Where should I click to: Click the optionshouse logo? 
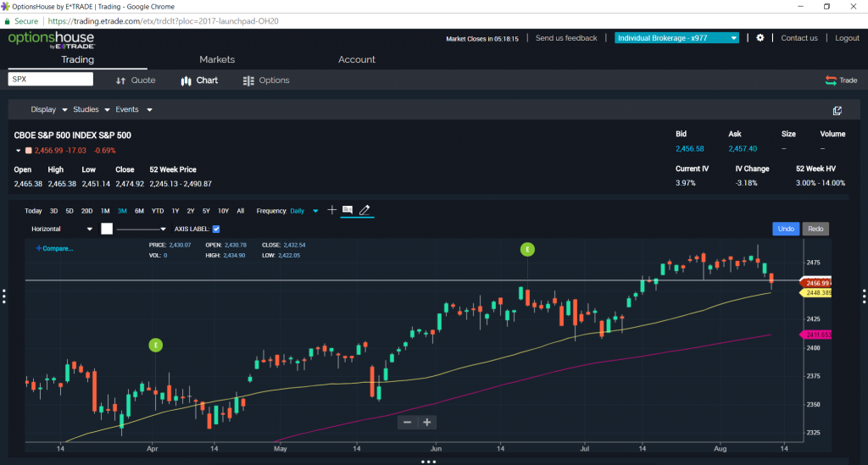[x=51, y=40]
